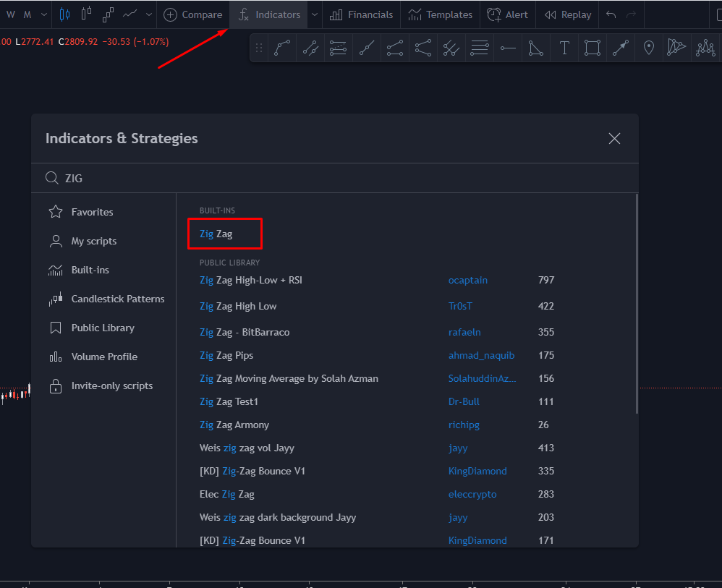Select the crossed trend lines tool

[451, 48]
